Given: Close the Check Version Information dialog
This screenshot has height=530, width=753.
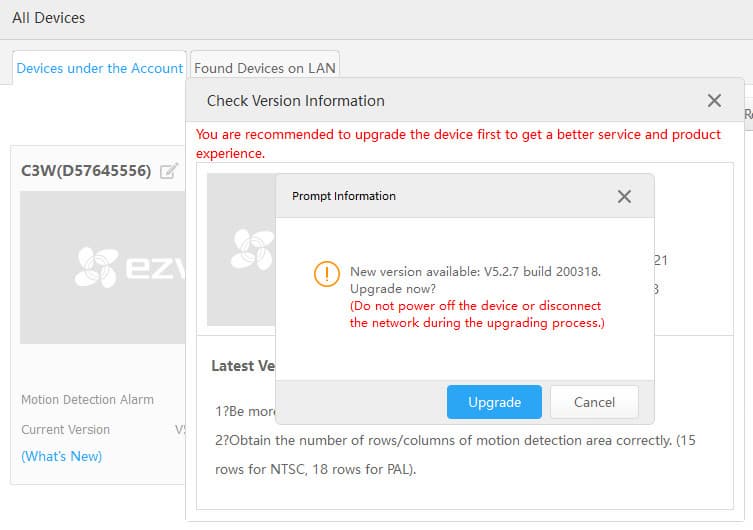Looking at the screenshot, I should tap(714, 100).
